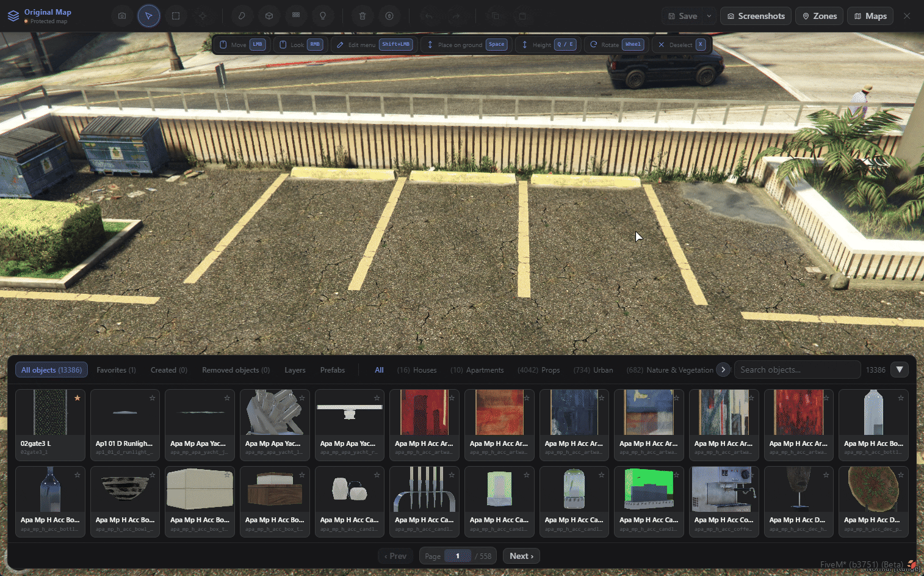This screenshot has height=576, width=924.
Task: Click the Deselect hint in the controls bar
Action: click(682, 45)
